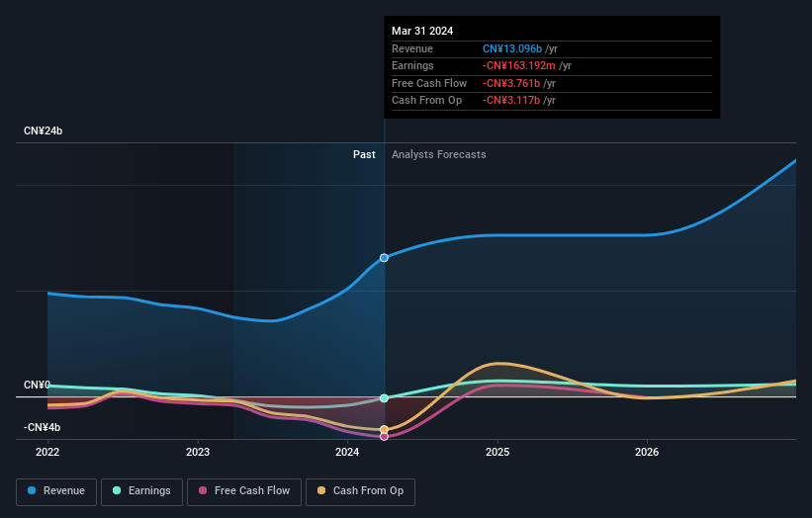Toggle the Cash From Op legend button
This screenshot has width=812, height=518.
pos(360,491)
